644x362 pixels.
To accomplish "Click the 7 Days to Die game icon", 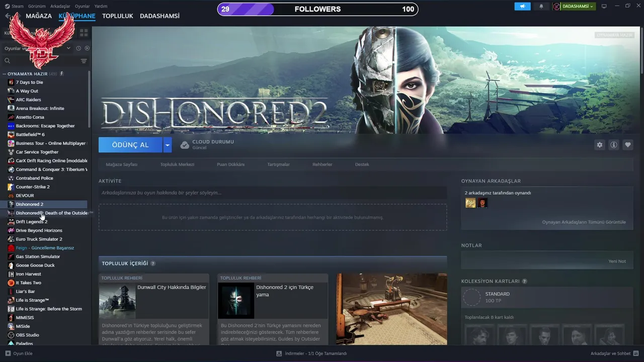I will (x=11, y=82).
